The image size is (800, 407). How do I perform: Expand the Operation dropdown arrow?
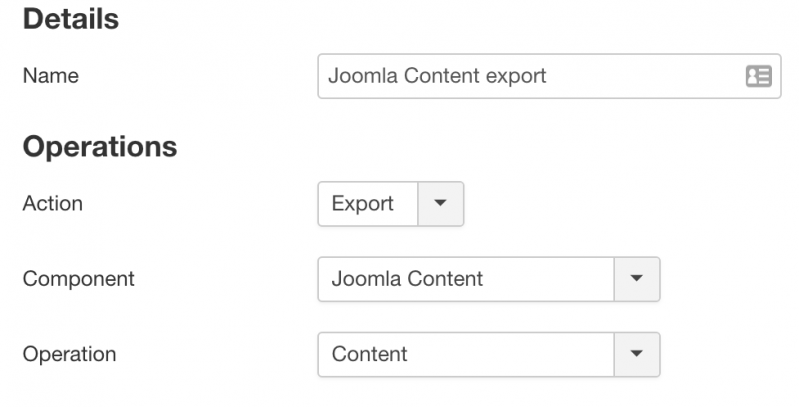coord(636,354)
